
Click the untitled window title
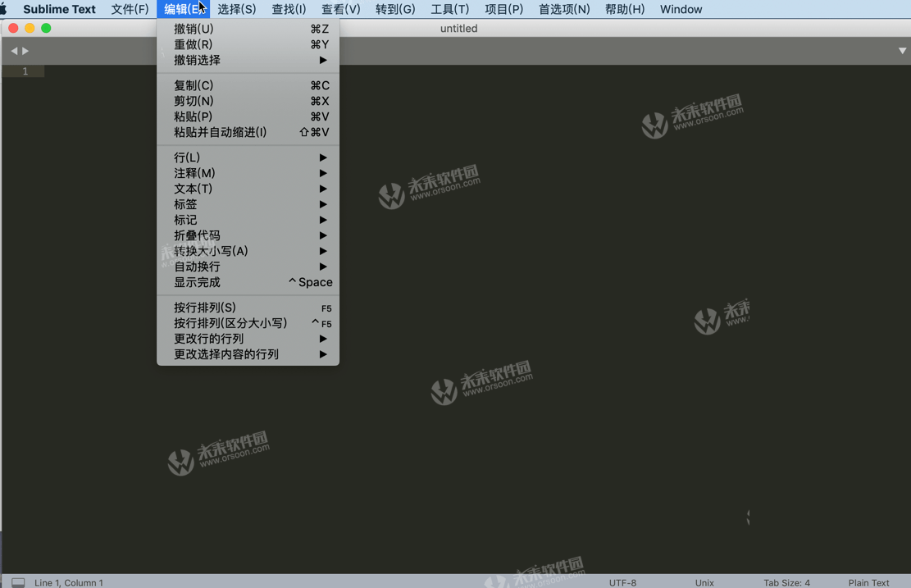[458, 29]
